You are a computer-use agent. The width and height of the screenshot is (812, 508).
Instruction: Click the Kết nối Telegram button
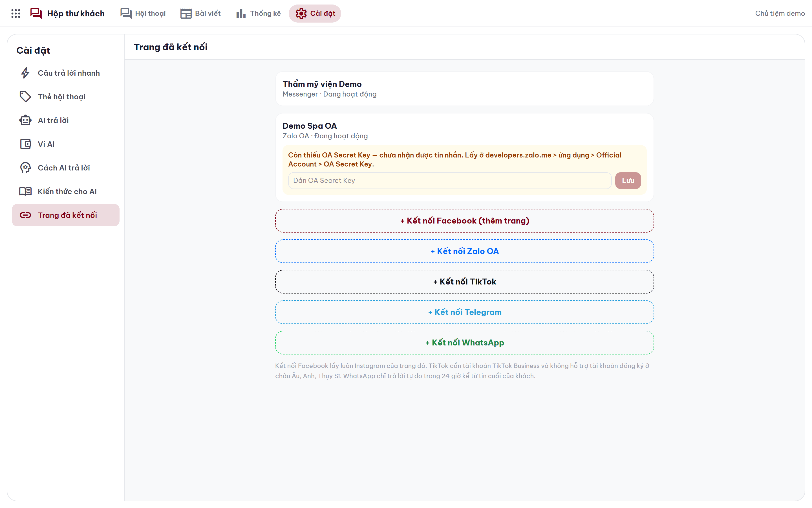pyautogui.click(x=464, y=312)
